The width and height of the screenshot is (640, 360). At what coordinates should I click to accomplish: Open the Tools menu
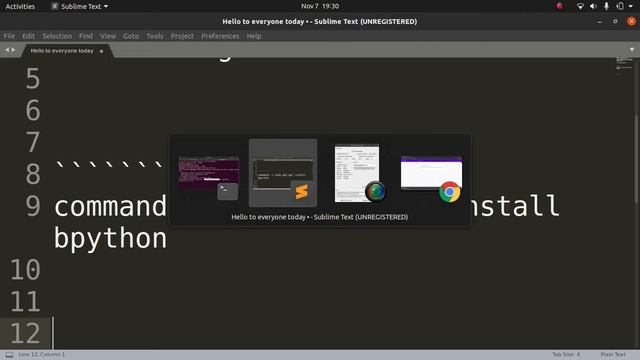(155, 36)
